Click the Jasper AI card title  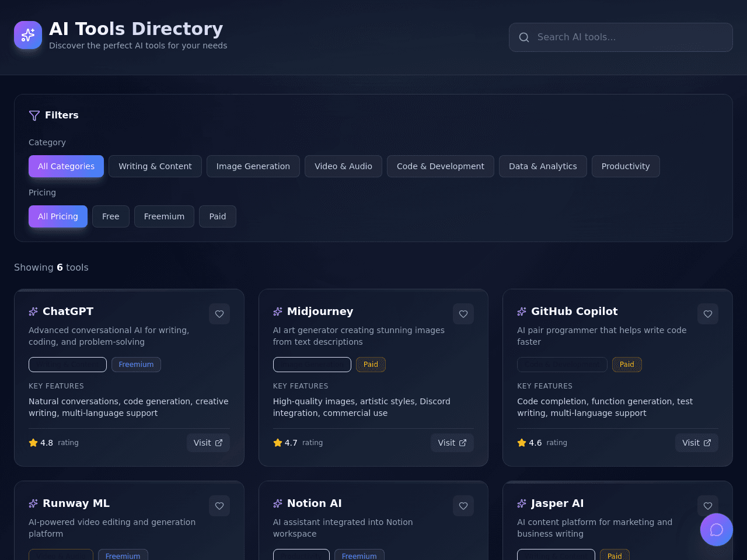[557, 503]
